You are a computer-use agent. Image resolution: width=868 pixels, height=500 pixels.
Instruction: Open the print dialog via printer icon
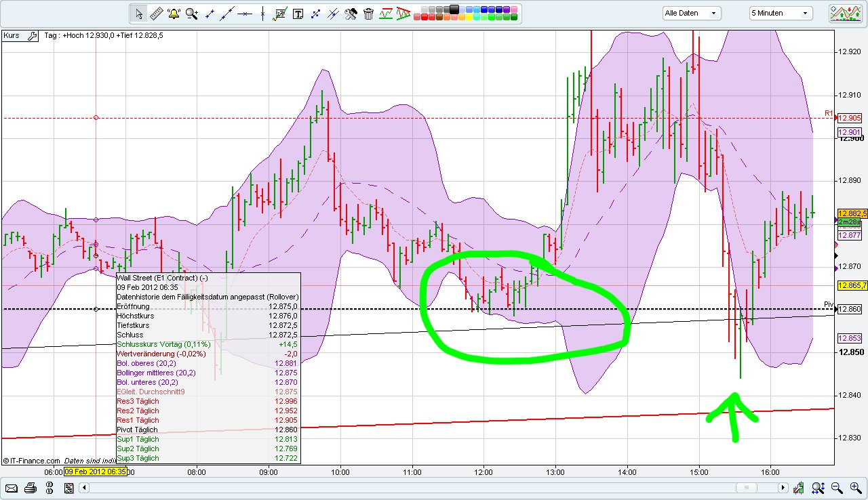pos(31,488)
